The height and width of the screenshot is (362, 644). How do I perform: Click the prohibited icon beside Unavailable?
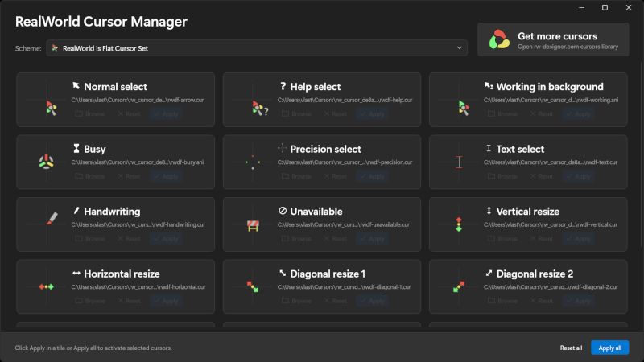[283, 211]
